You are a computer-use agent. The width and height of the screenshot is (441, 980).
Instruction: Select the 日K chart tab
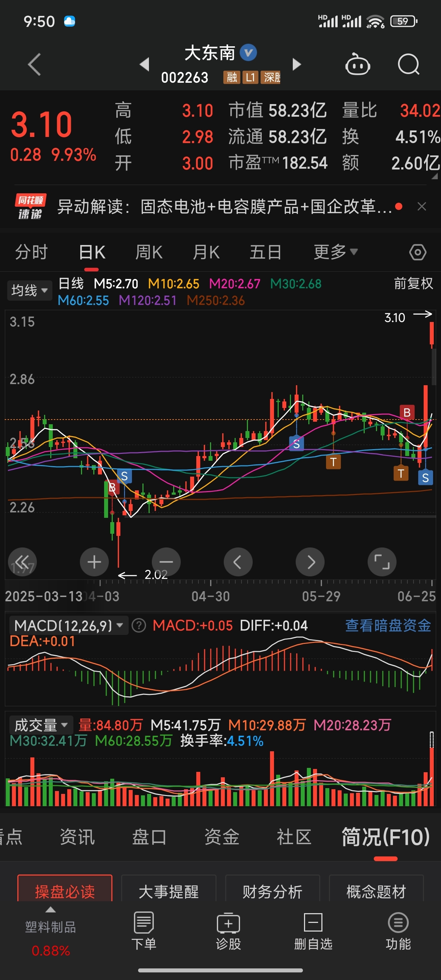pos(92,252)
